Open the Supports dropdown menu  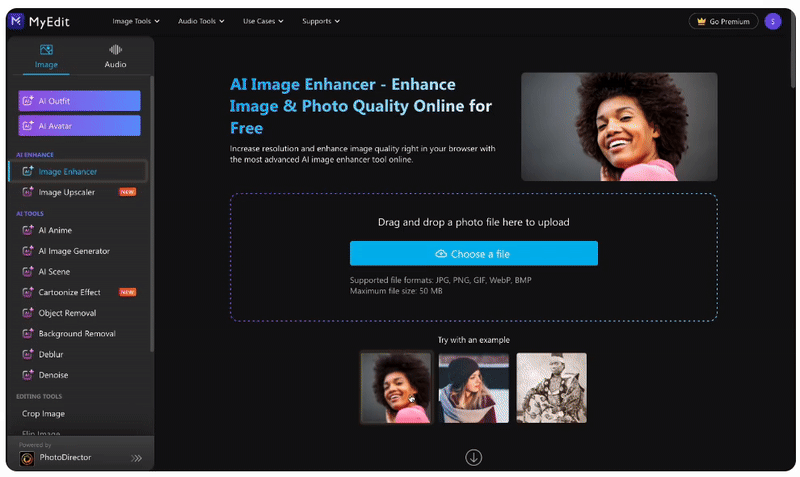point(321,21)
